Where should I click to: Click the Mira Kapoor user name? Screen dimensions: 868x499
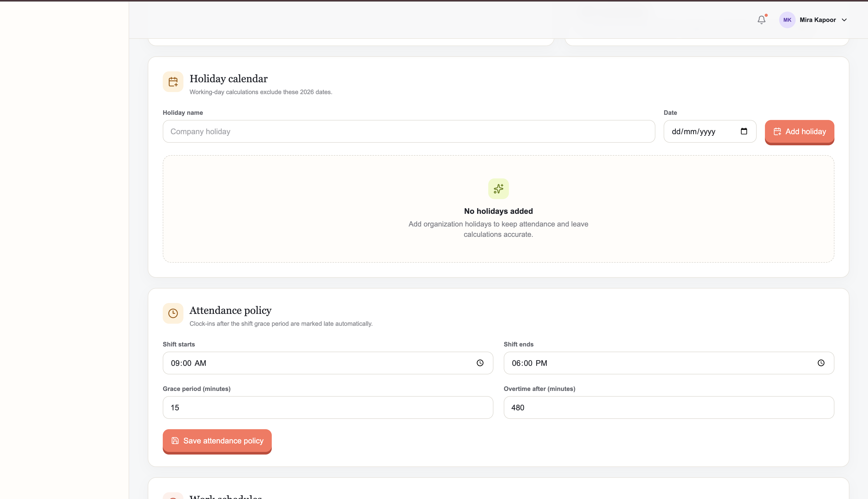point(818,20)
